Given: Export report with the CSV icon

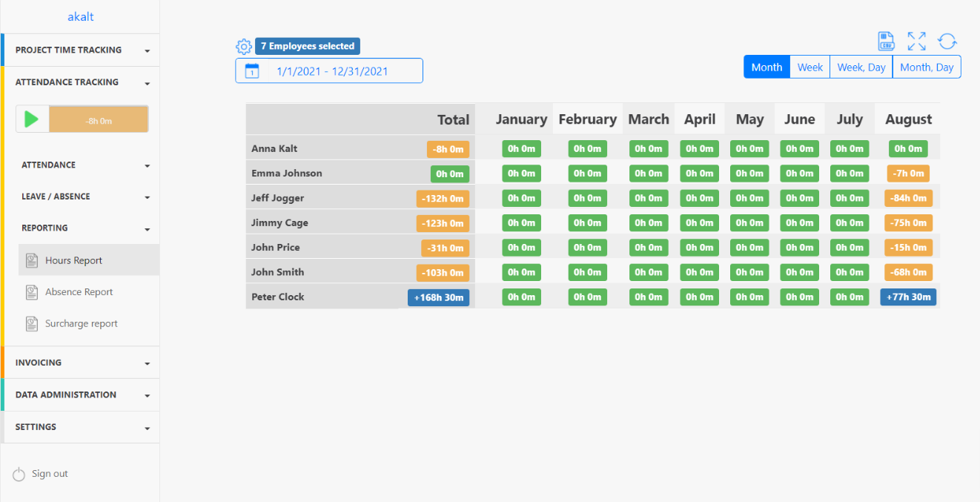Looking at the screenshot, I should [x=886, y=41].
